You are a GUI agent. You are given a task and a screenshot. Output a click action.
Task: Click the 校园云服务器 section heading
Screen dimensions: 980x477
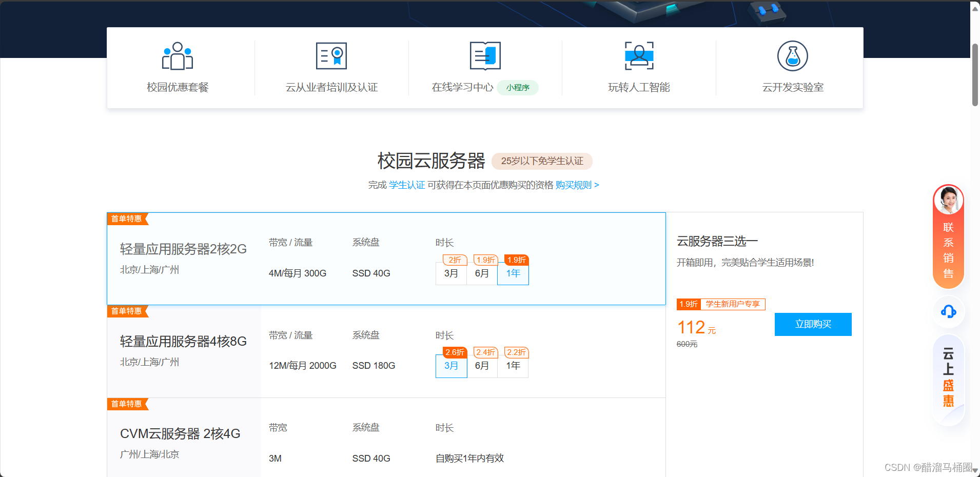point(432,161)
